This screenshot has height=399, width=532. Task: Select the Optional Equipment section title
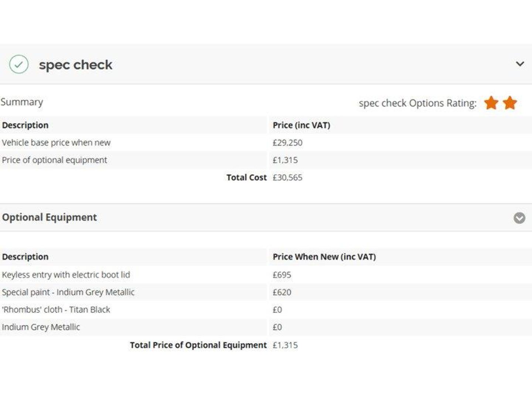coord(50,217)
